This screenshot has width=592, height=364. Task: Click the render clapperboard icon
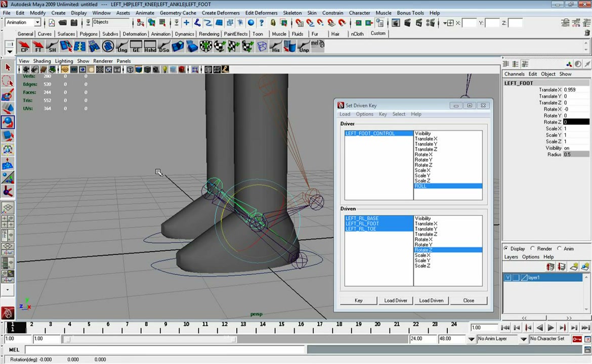(x=407, y=23)
